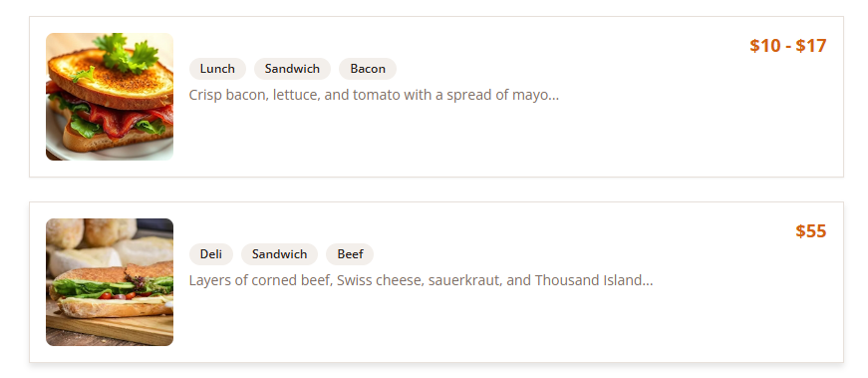
Task: Select the Sandwich tag beside Lunch
Action: click(292, 69)
